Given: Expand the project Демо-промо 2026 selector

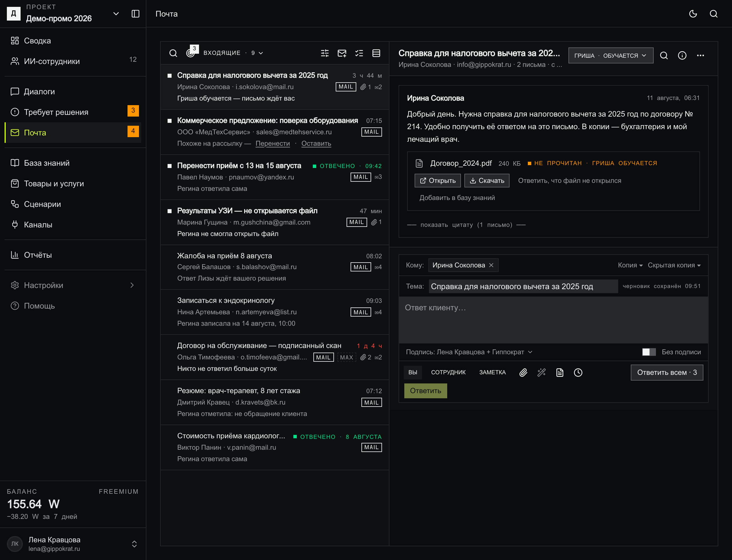Looking at the screenshot, I should [116, 14].
